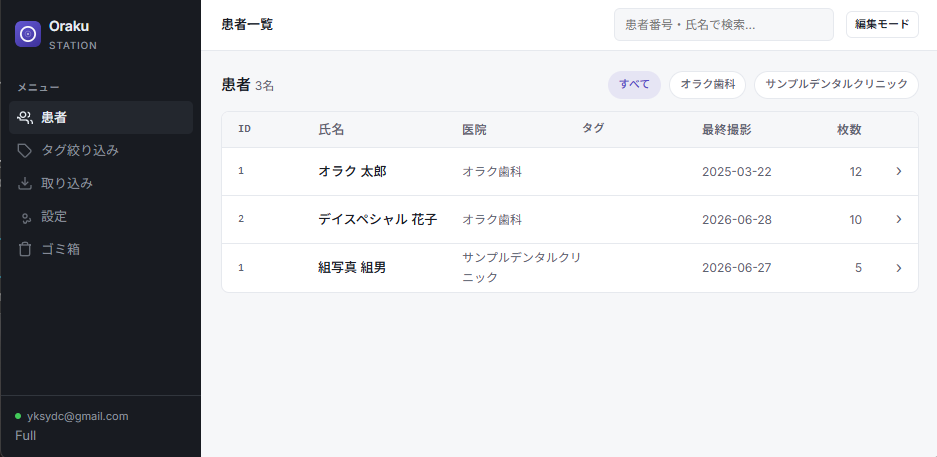Click the green status dot by email
Image resolution: width=937 pixels, height=457 pixels.
point(18,416)
